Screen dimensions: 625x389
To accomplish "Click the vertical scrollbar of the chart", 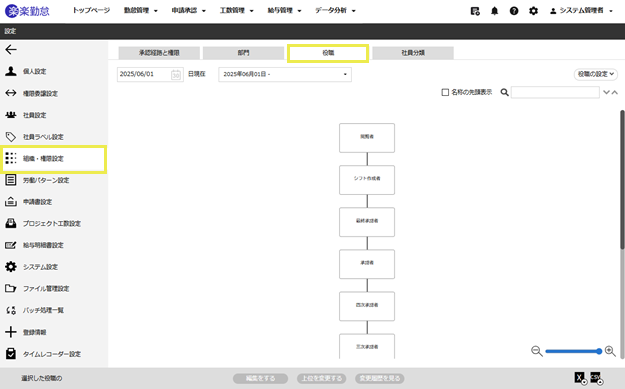I will click(622, 179).
